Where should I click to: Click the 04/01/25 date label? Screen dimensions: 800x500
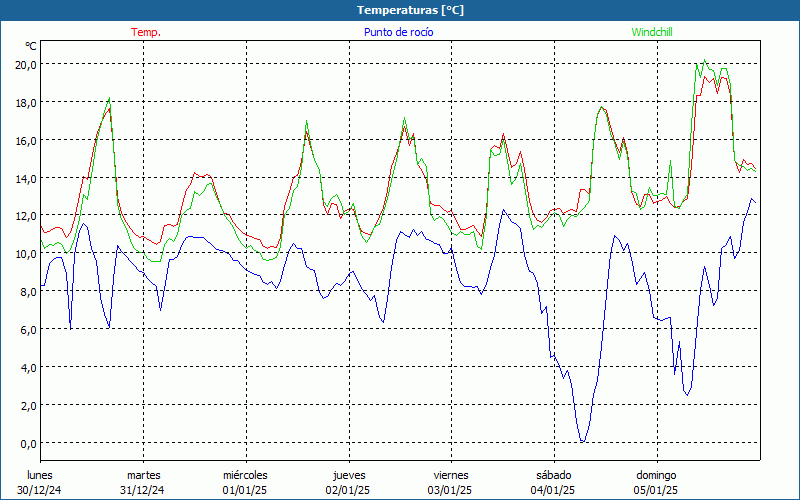coord(553,490)
